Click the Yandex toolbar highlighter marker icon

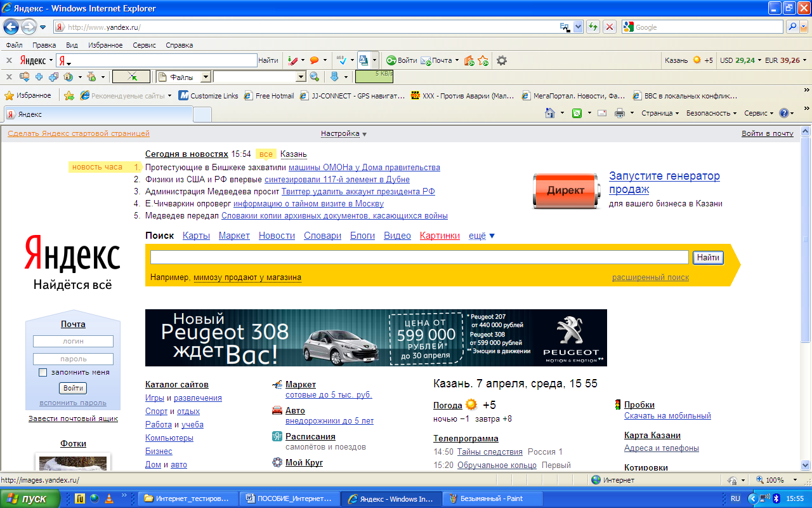(x=292, y=60)
